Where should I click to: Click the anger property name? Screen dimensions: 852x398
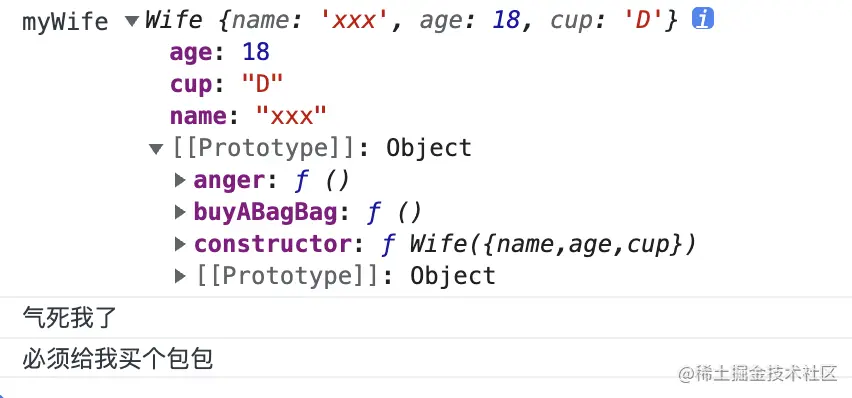tap(230, 181)
